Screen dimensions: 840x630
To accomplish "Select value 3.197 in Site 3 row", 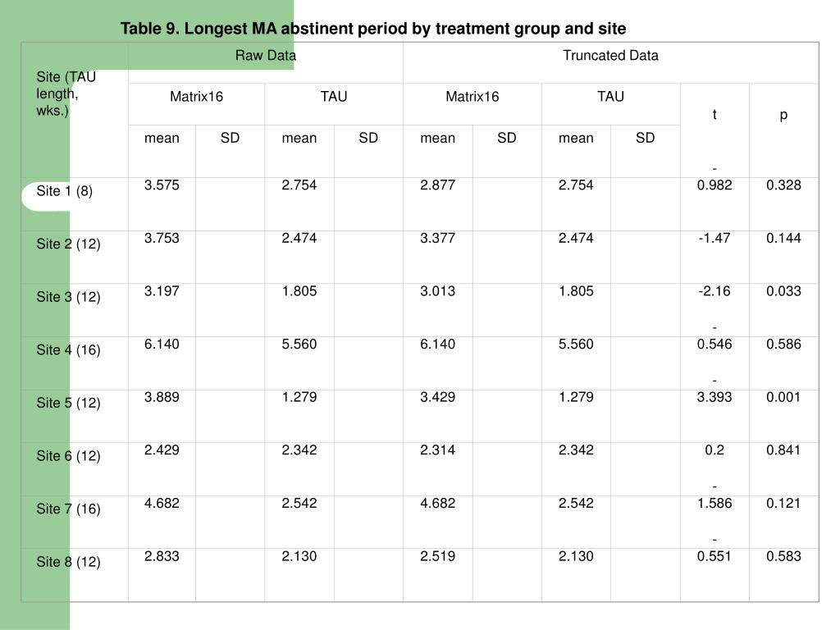I will [x=162, y=291].
